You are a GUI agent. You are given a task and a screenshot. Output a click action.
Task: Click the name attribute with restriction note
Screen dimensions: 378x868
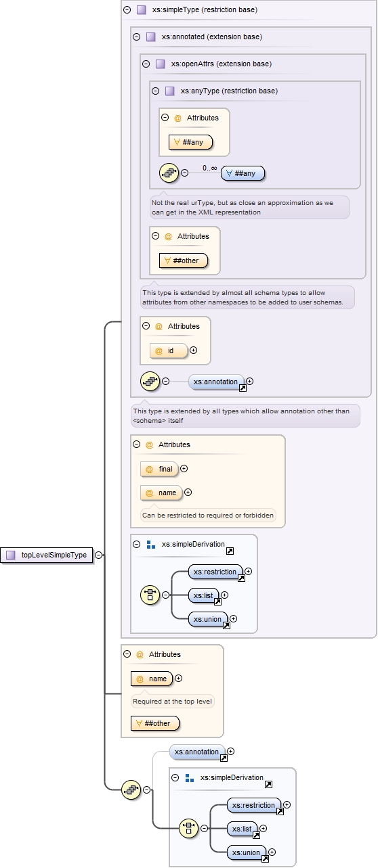tap(162, 493)
